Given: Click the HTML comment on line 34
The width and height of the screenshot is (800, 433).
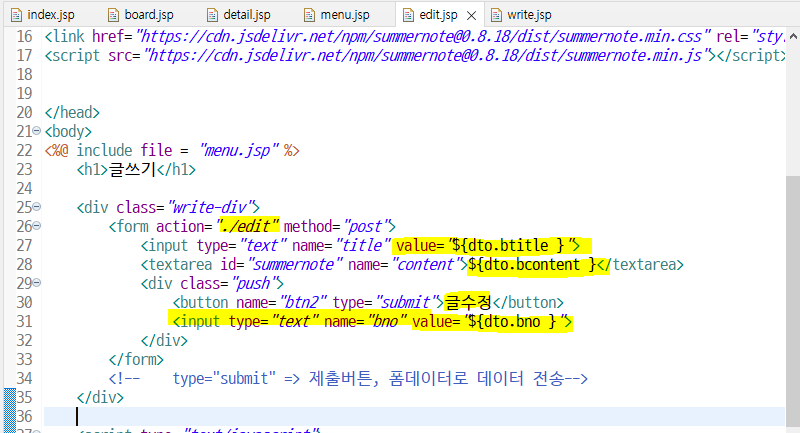Looking at the screenshot, I should [x=348, y=378].
